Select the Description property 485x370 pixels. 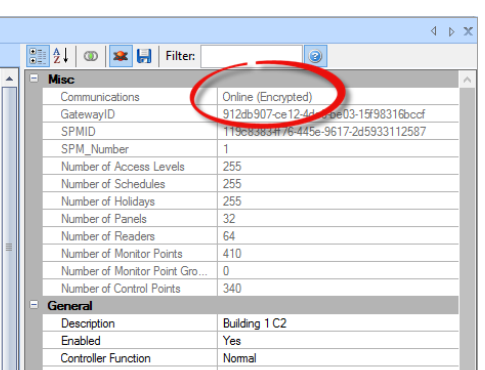[x=88, y=323]
